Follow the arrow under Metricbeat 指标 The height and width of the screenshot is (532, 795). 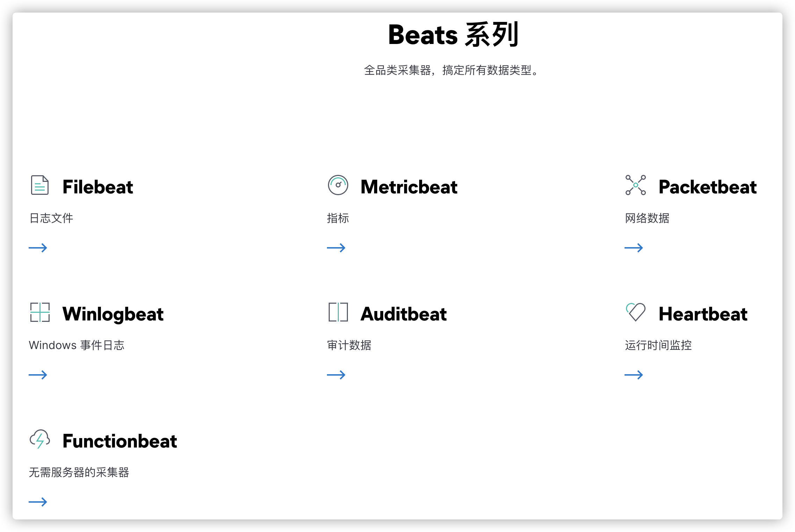pos(336,248)
